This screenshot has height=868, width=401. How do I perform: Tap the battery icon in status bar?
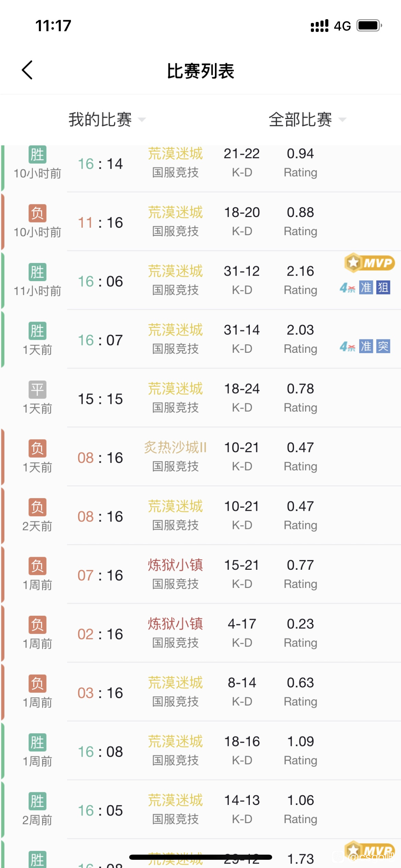(x=369, y=26)
